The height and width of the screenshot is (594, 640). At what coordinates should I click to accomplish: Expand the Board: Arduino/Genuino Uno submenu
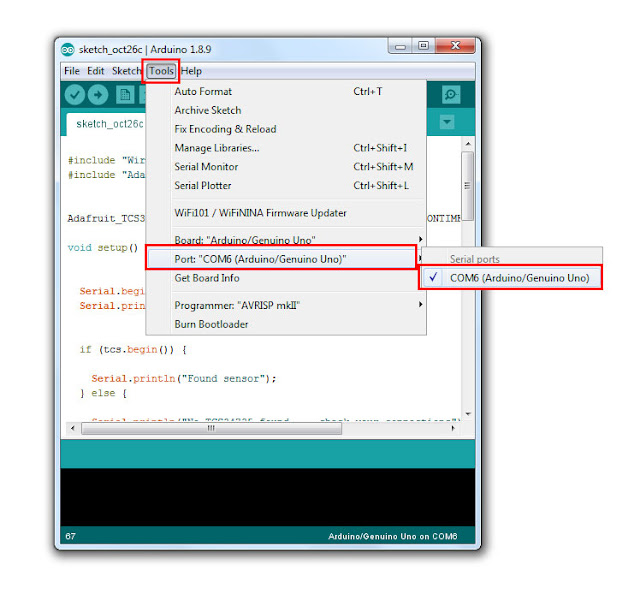point(286,240)
